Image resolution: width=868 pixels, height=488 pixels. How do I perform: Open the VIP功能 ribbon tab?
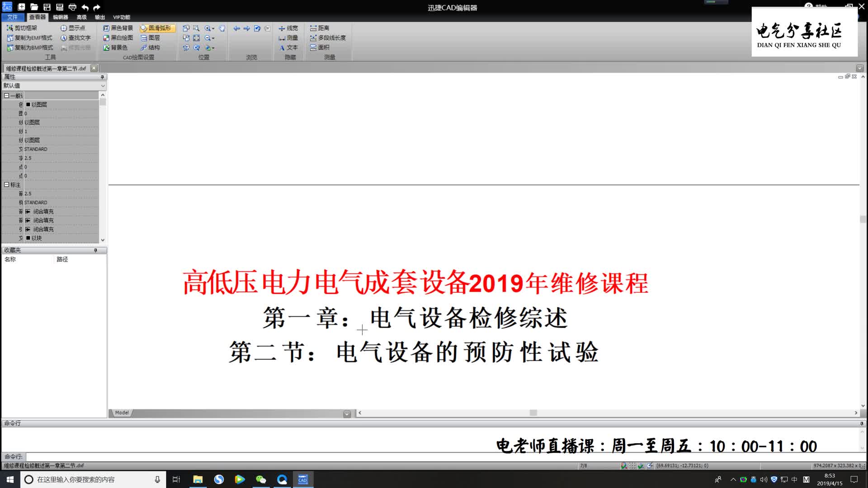coord(121,17)
